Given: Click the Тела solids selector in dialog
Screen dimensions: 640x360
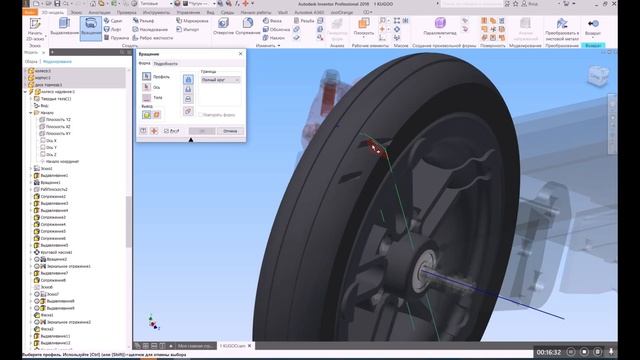Looking at the screenshot, I should point(147,98).
